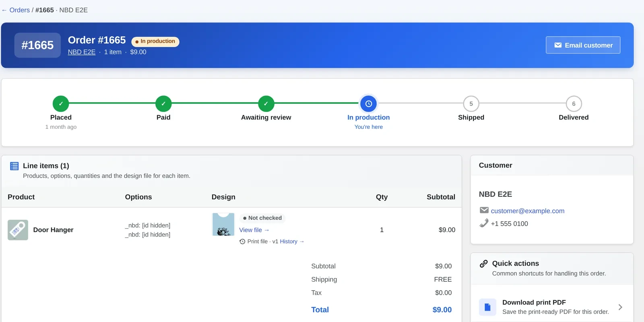Click the Design column header

point(223,197)
